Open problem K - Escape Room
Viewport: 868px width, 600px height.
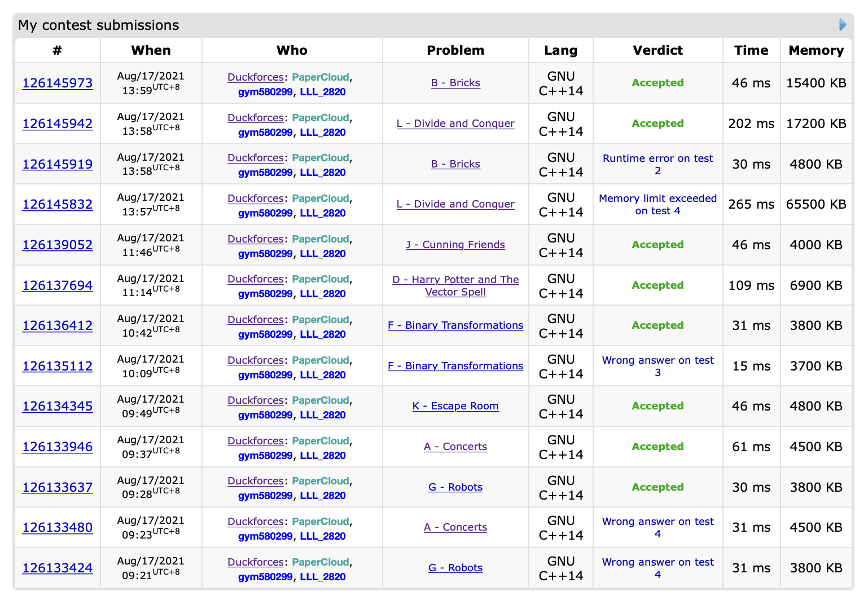click(x=455, y=406)
